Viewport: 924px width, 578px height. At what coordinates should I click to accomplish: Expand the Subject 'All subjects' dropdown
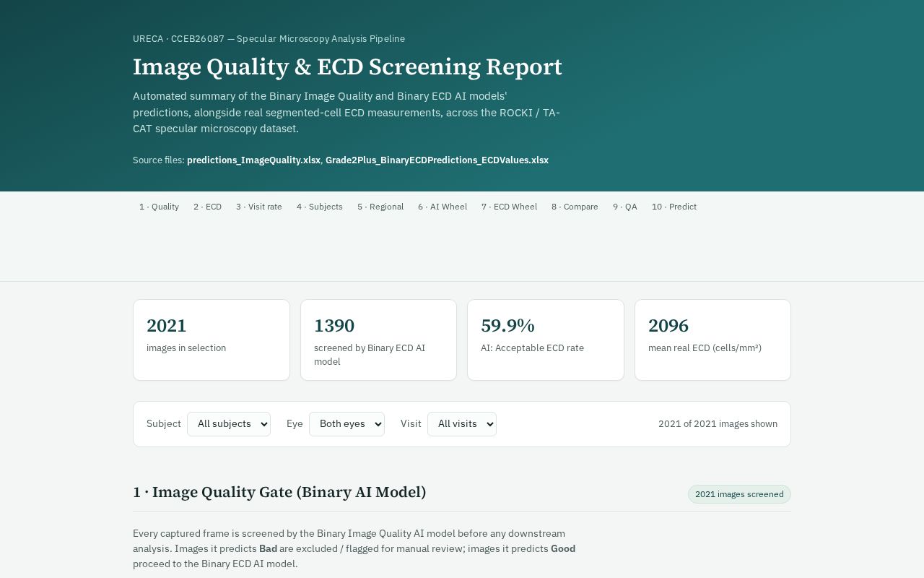[229, 424]
